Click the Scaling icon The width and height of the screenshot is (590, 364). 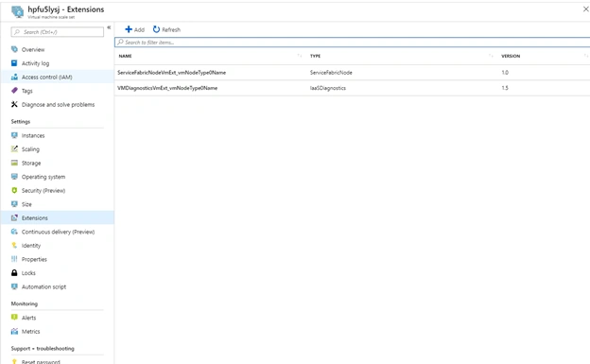pos(14,149)
